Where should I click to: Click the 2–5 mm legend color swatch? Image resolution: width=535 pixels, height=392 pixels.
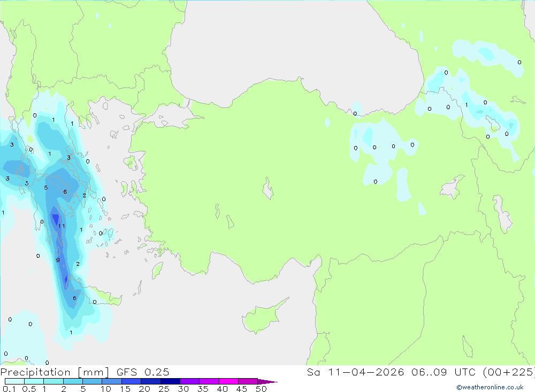coord(73,381)
